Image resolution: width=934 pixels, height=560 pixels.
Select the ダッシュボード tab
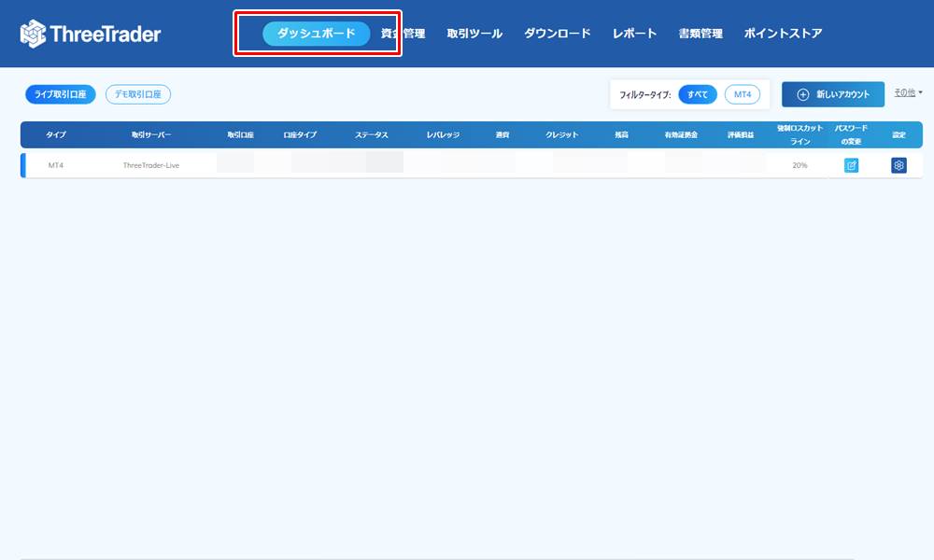pyautogui.click(x=316, y=32)
